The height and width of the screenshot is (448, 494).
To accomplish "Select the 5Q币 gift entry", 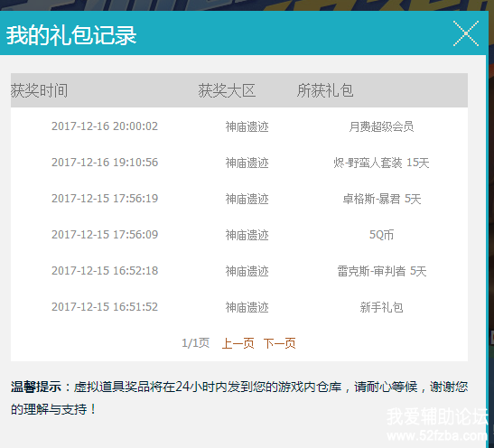I will tap(381, 235).
